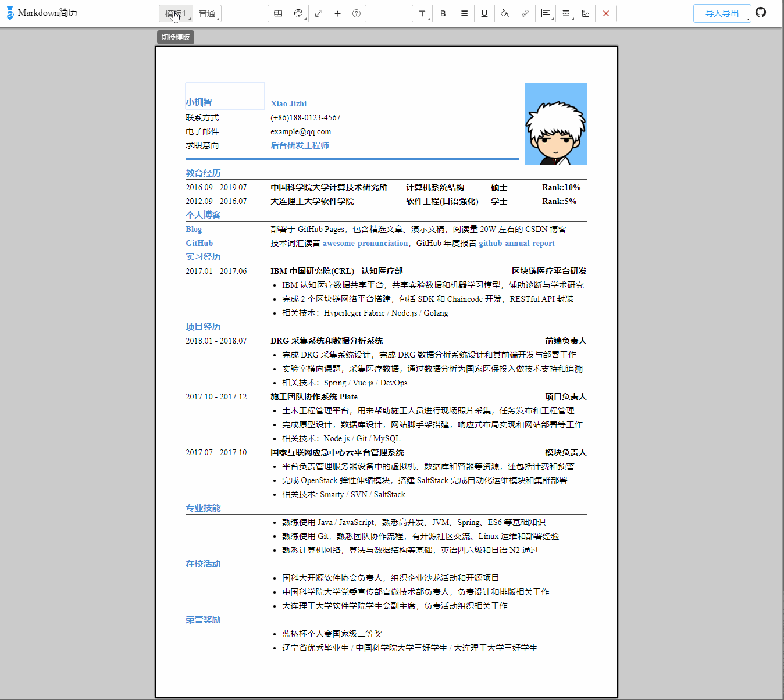Click the avatar photo in resume
The image size is (784, 700).
[555, 124]
